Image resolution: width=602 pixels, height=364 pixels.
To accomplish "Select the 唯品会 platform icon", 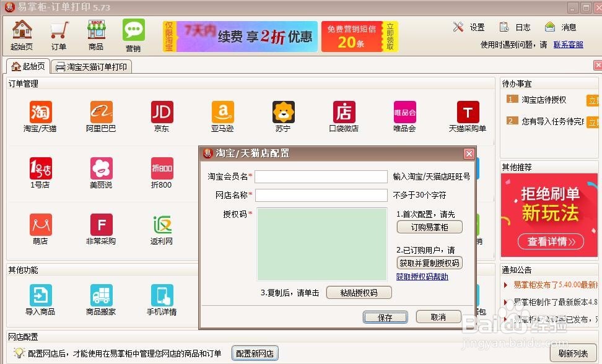I will pyautogui.click(x=404, y=116).
